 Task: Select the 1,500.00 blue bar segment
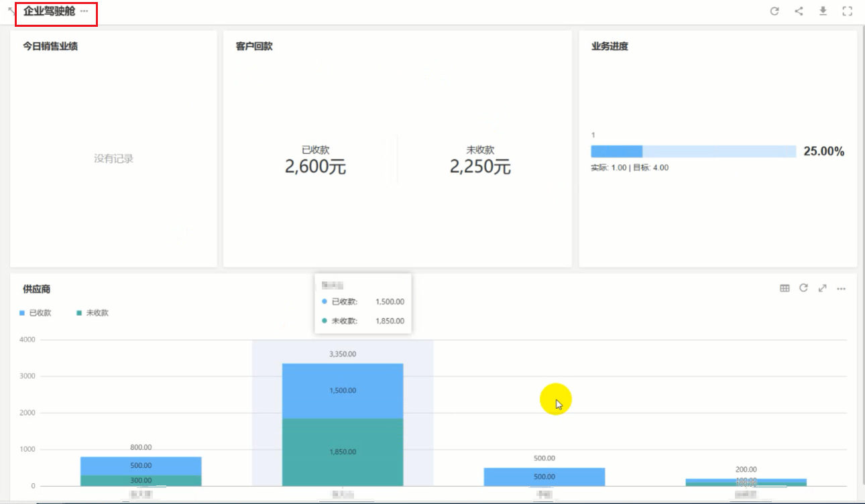pyautogui.click(x=343, y=391)
